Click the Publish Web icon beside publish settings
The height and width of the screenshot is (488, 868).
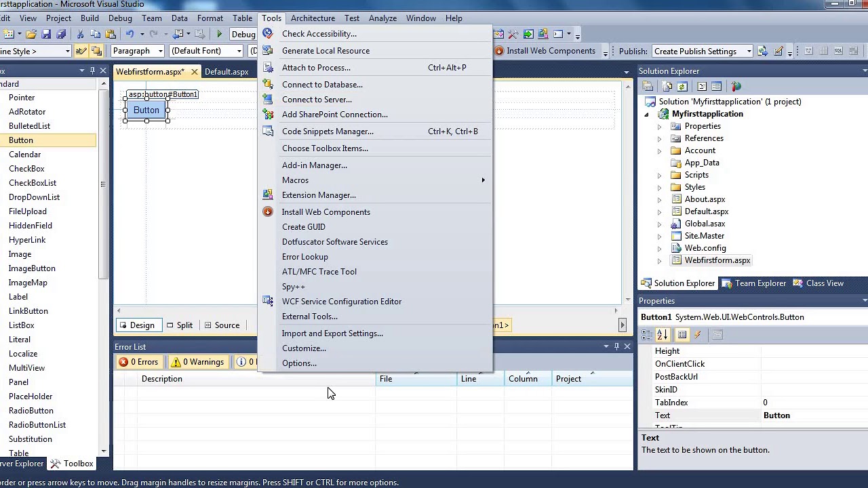[x=763, y=51]
